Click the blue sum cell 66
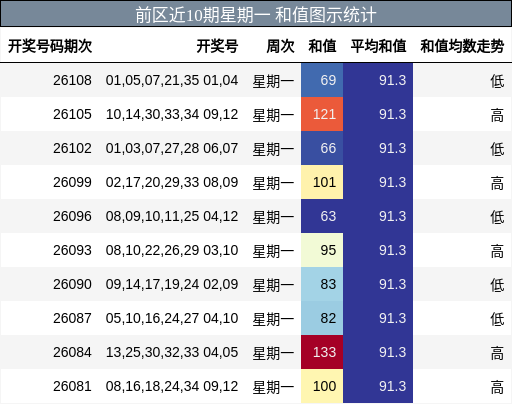This screenshot has height=404, width=512. (322, 148)
